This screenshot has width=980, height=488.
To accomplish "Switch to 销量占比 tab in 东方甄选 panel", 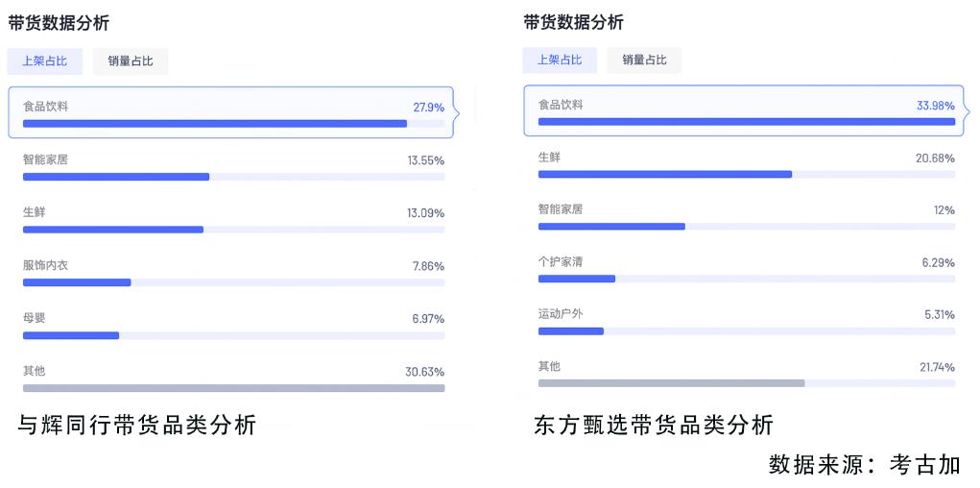I will coord(644,60).
